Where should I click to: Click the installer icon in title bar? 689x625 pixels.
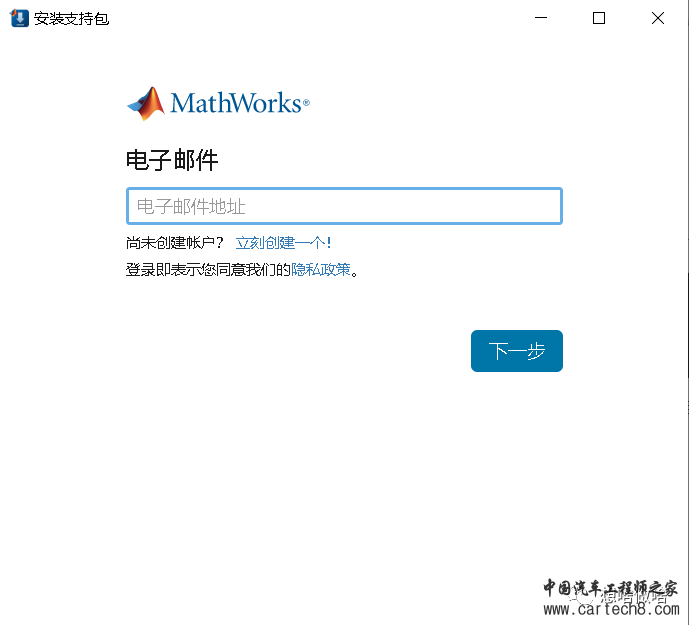tap(19, 18)
